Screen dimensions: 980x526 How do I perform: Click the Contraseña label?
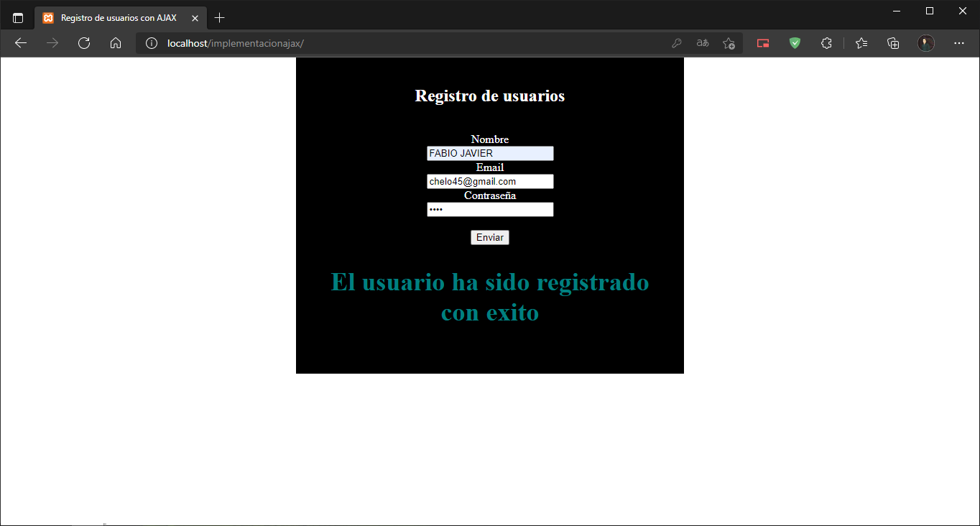pos(490,195)
